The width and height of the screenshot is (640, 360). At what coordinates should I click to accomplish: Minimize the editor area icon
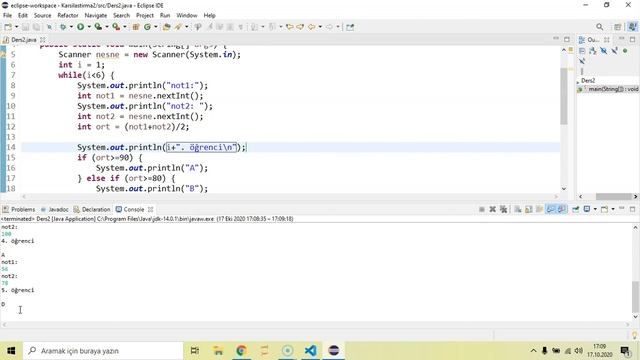tap(556, 39)
